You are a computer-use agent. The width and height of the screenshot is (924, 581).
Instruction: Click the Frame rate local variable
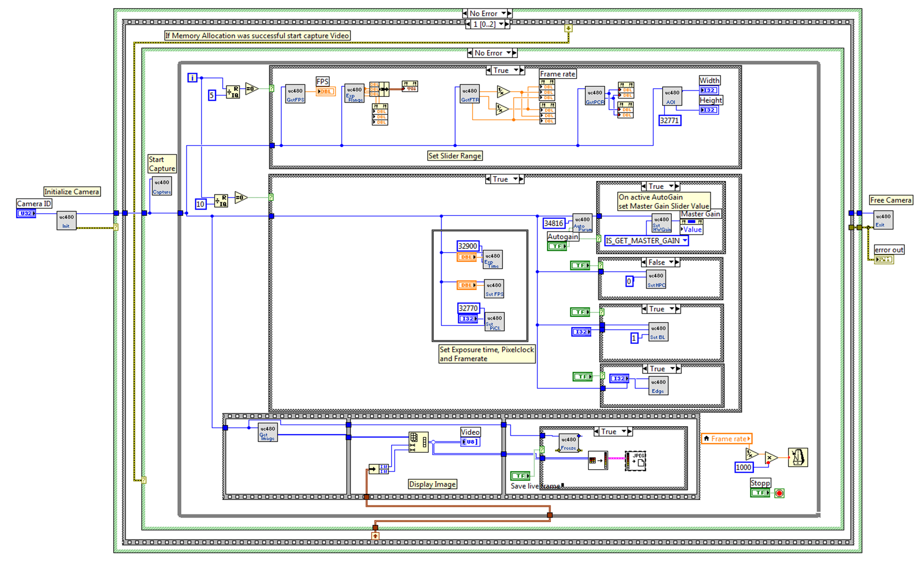pyautogui.click(x=727, y=439)
